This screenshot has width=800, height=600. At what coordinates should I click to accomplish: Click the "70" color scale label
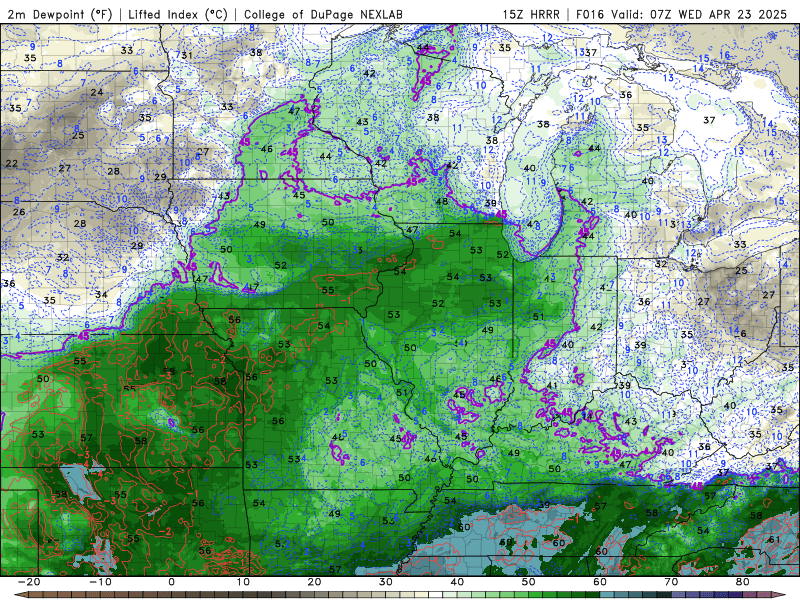coord(671,582)
